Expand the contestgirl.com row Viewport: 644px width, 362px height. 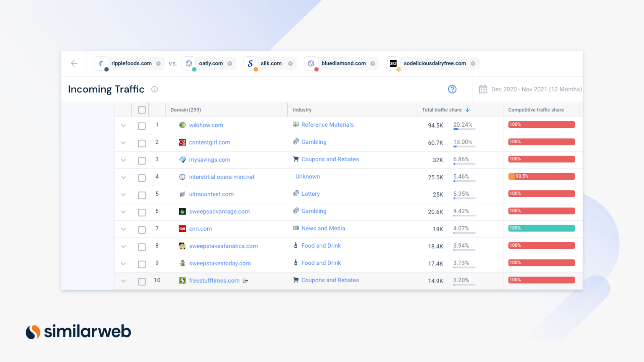(x=123, y=143)
